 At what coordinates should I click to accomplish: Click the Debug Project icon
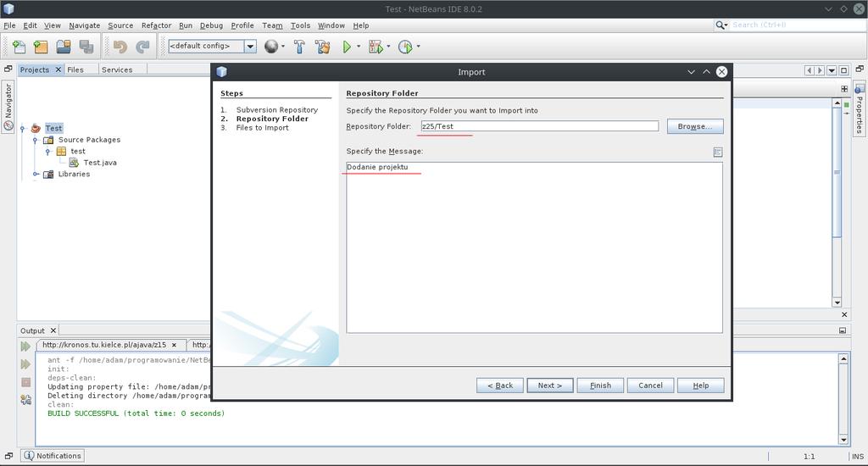376,47
